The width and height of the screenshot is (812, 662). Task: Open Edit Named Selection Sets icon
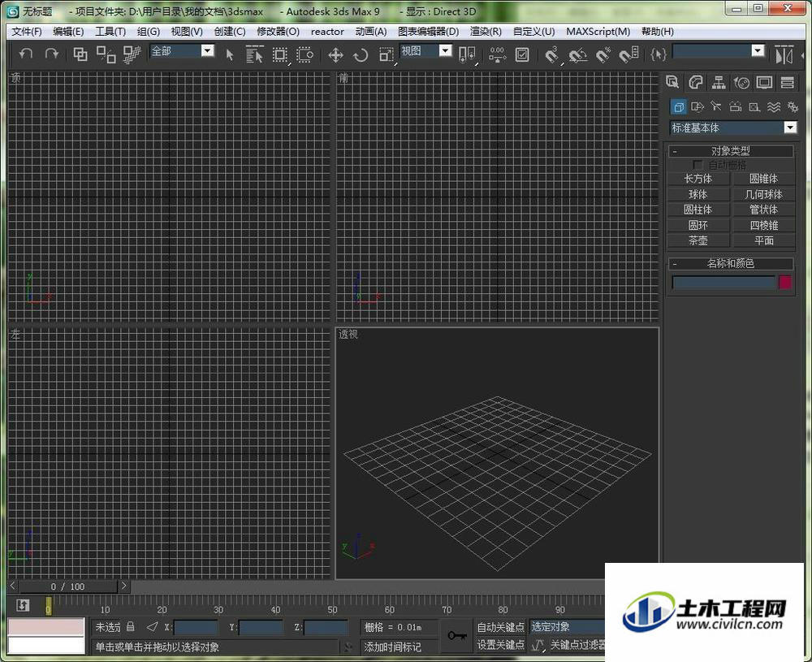point(658,54)
